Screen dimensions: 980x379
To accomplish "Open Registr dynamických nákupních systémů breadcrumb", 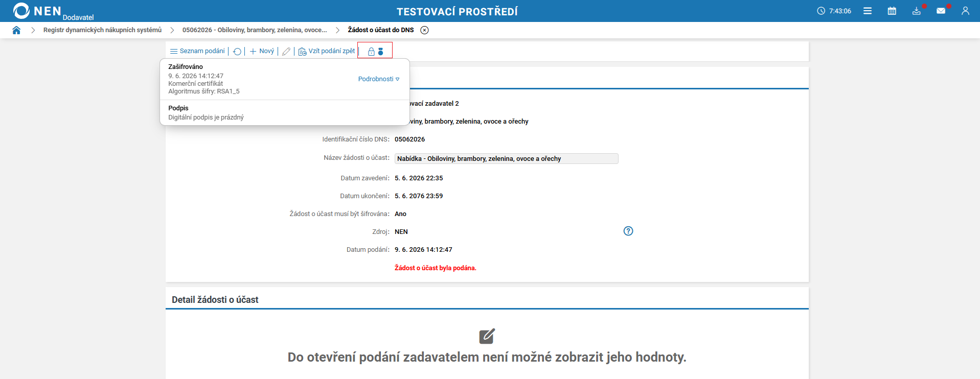I will [x=102, y=30].
